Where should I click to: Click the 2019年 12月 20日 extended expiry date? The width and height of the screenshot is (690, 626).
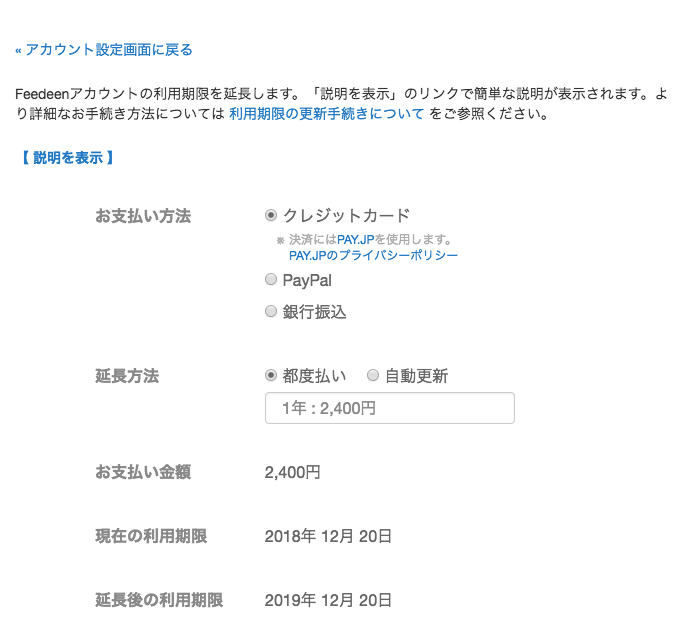pyautogui.click(x=328, y=600)
